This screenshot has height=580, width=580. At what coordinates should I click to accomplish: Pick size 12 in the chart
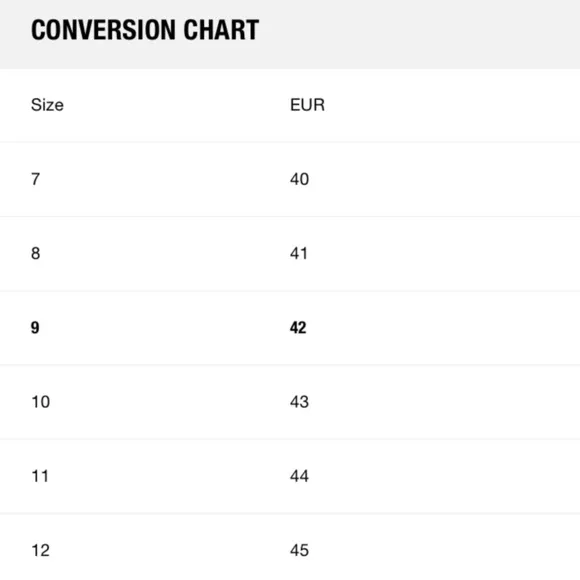[x=41, y=550]
